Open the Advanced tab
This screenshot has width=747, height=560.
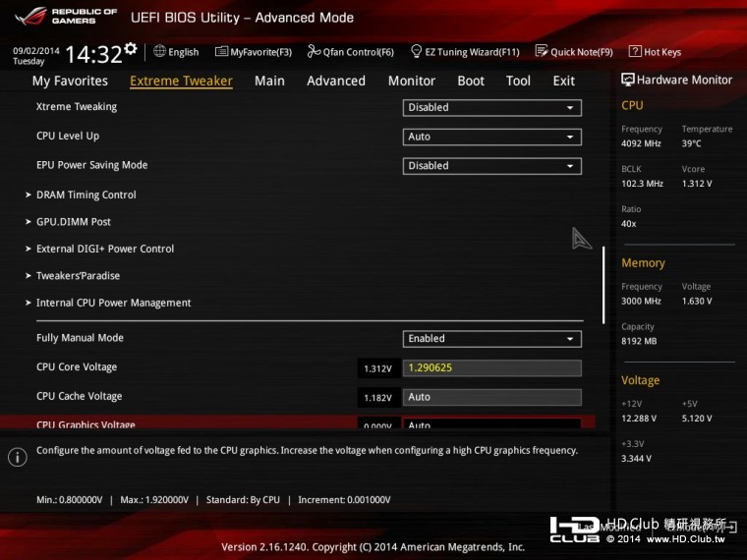pos(336,81)
